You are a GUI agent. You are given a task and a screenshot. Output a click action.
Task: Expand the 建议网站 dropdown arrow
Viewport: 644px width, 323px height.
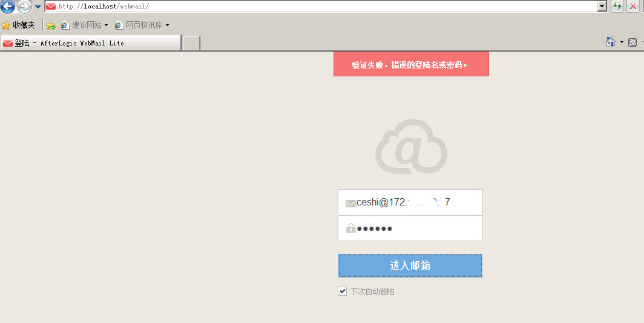106,25
